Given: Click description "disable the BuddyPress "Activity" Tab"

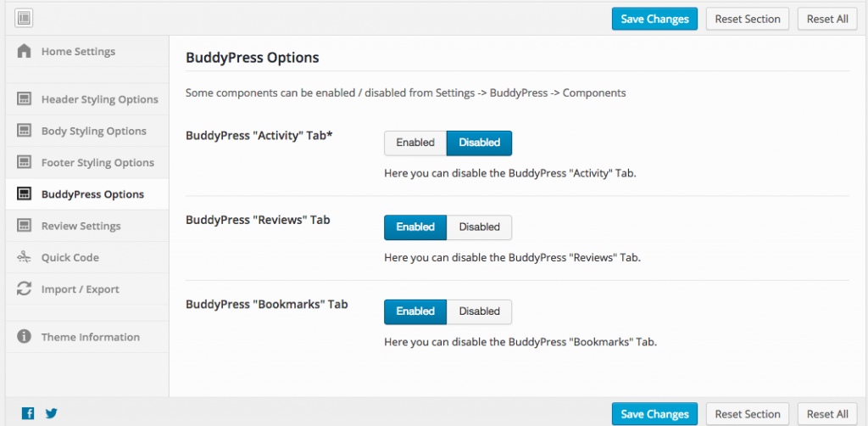Looking at the screenshot, I should [510, 173].
